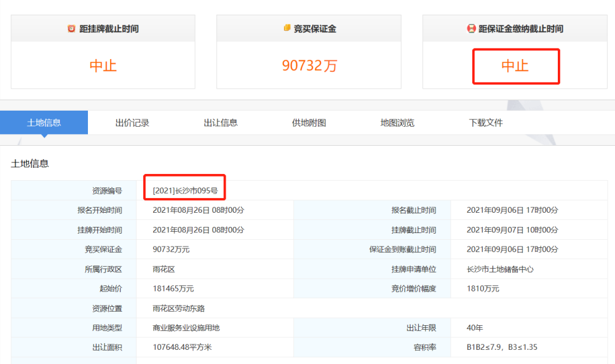Click the 中止 status under 距挂牌截止时间

click(103, 66)
